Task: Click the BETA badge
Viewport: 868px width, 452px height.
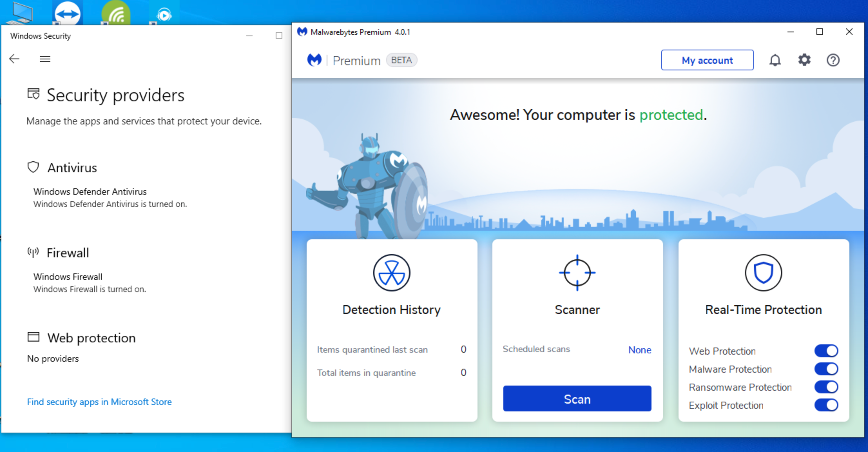Action: click(401, 60)
